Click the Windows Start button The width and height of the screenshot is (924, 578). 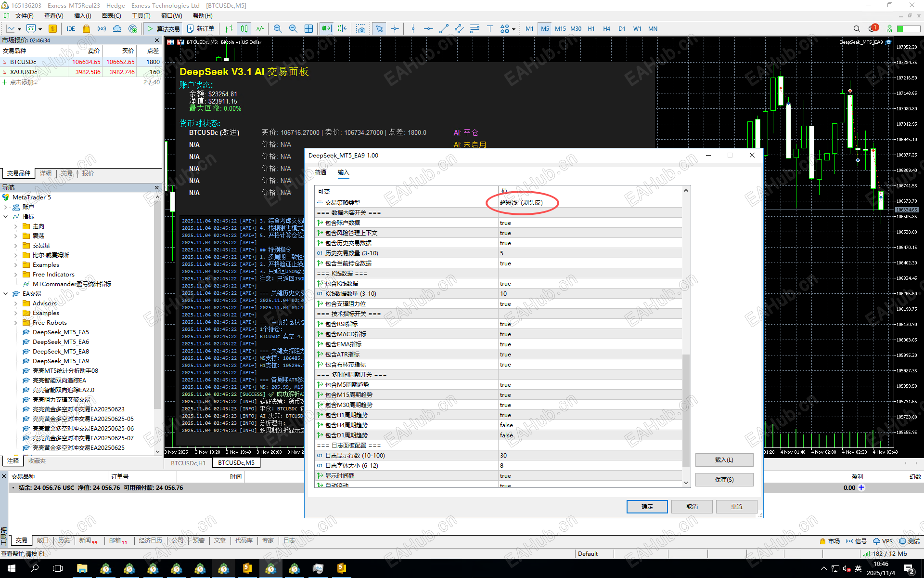(12, 568)
